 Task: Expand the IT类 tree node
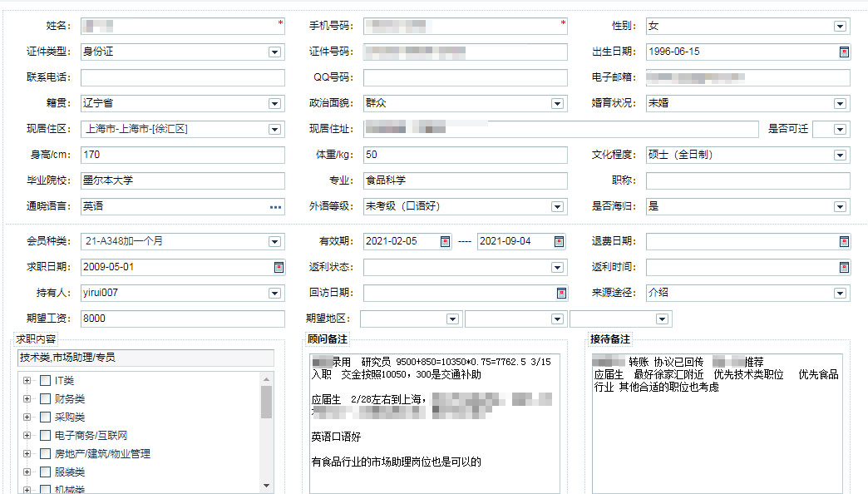(x=27, y=380)
